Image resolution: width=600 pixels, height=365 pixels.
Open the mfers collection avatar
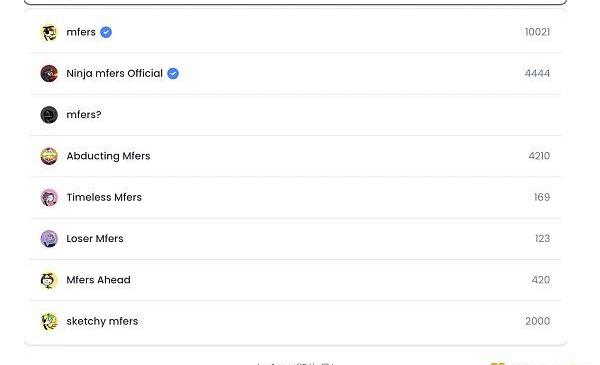pos(49,32)
